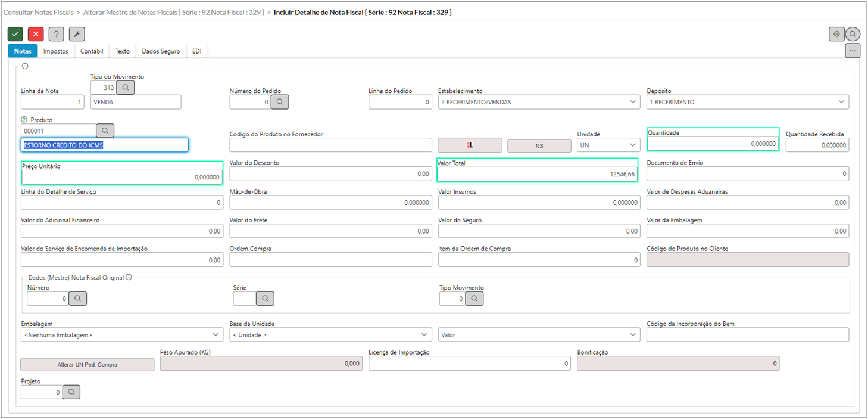
Task: Click the product description ESTORNO CREDITO DO ICMS field
Action: tap(105, 145)
